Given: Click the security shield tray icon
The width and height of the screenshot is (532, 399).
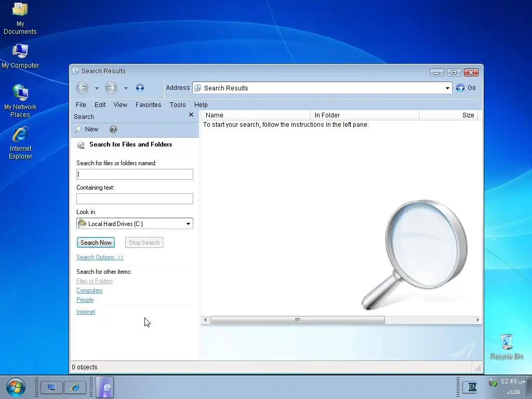Looking at the screenshot, I should pyautogui.click(x=493, y=383).
